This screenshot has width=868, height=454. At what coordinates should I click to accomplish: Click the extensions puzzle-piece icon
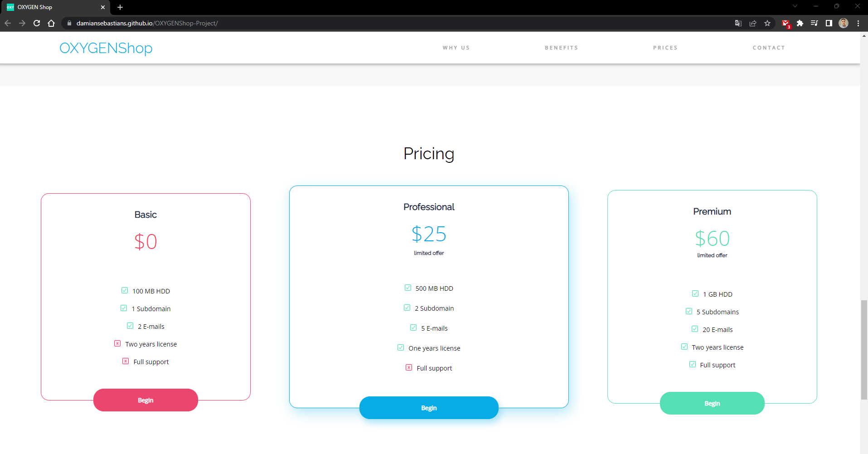coord(800,23)
